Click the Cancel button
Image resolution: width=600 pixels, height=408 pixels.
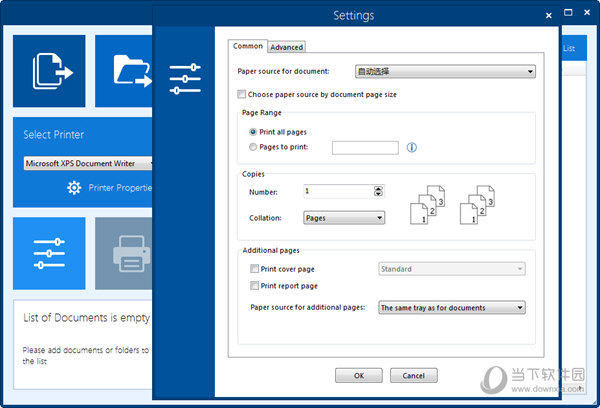414,375
